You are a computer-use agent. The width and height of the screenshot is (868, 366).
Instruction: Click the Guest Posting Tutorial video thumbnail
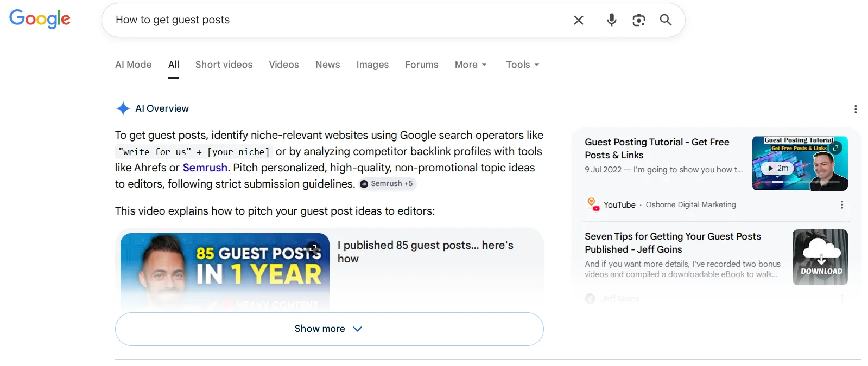[x=800, y=163]
